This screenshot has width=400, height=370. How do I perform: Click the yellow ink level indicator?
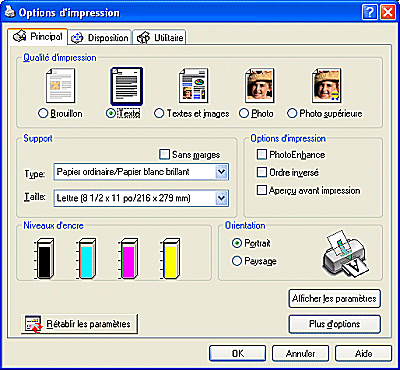click(x=171, y=258)
